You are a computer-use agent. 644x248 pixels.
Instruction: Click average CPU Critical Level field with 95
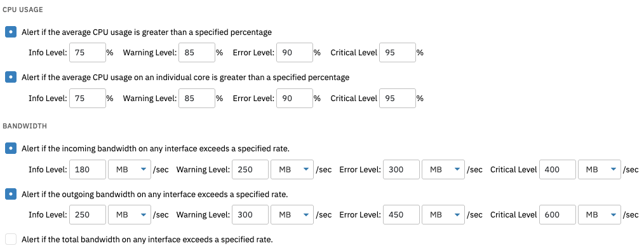point(397,53)
